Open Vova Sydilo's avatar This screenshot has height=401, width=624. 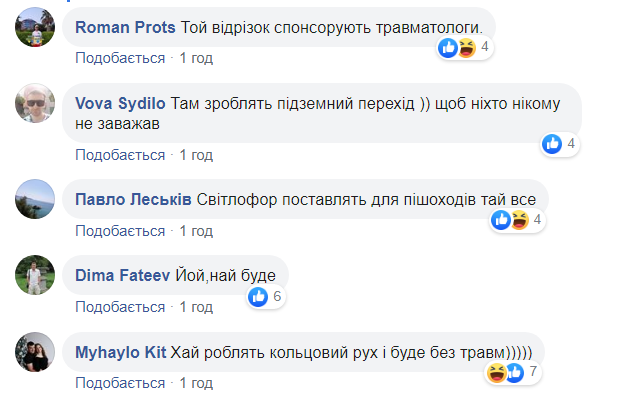[x=37, y=104]
